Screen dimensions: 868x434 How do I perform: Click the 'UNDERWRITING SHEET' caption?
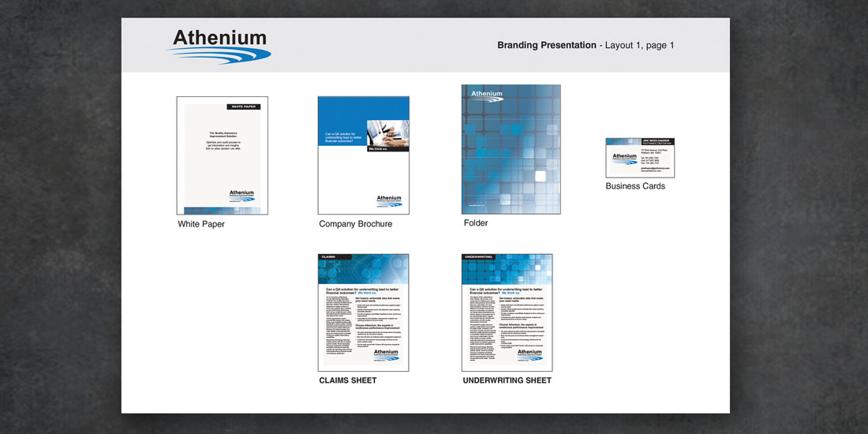pos(507,380)
